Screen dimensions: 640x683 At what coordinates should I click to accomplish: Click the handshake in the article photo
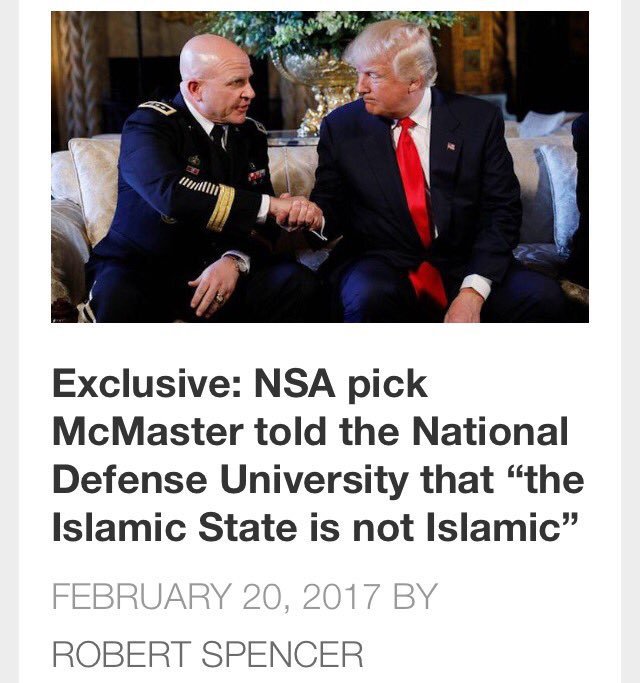click(x=296, y=211)
